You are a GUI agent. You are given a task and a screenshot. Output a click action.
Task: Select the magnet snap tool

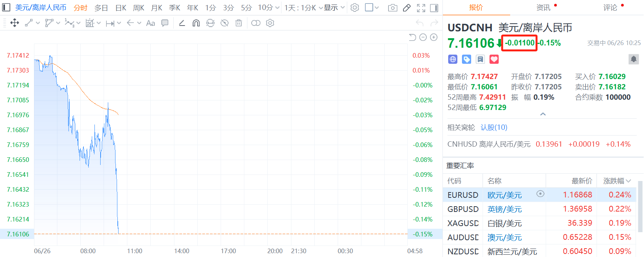coord(196,23)
